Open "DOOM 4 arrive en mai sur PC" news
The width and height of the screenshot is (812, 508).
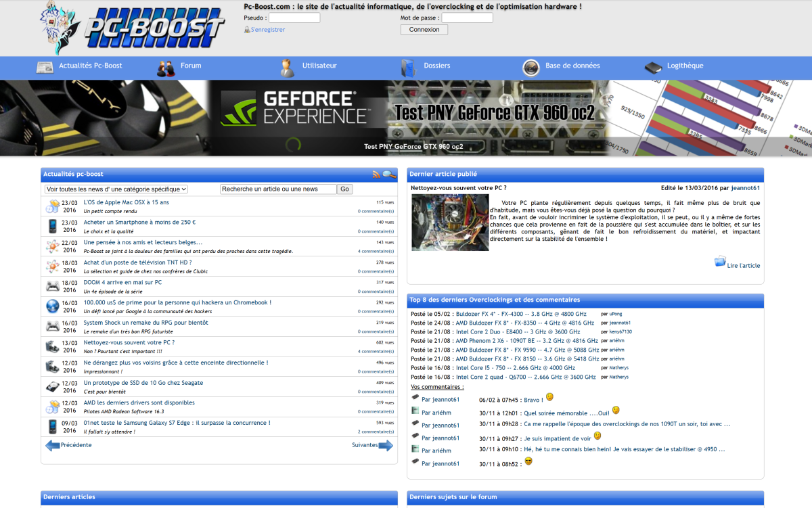122,282
